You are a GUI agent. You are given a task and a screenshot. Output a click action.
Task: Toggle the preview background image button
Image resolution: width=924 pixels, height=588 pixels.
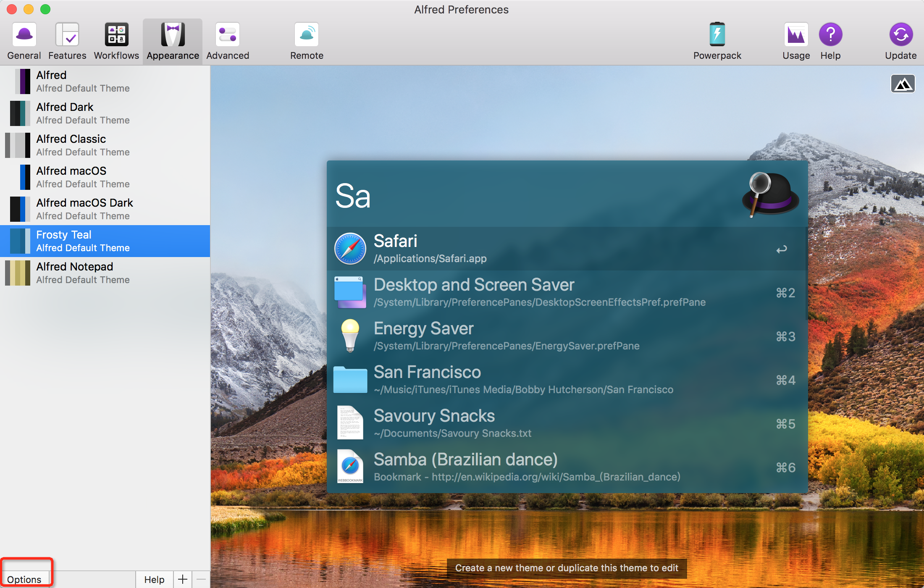point(903,84)
